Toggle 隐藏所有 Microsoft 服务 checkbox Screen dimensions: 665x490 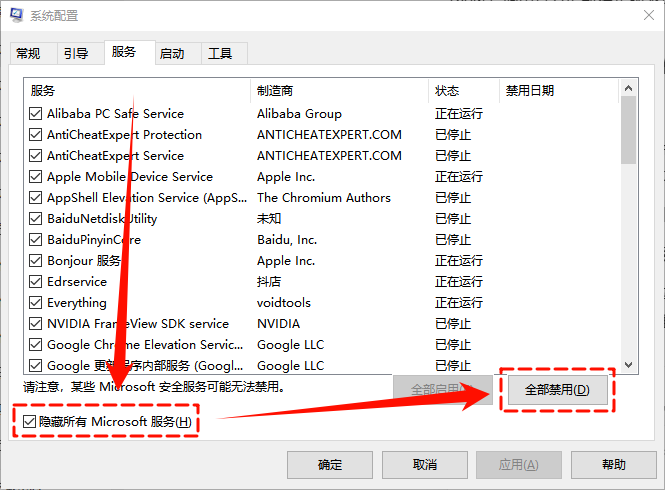point(29,422)
